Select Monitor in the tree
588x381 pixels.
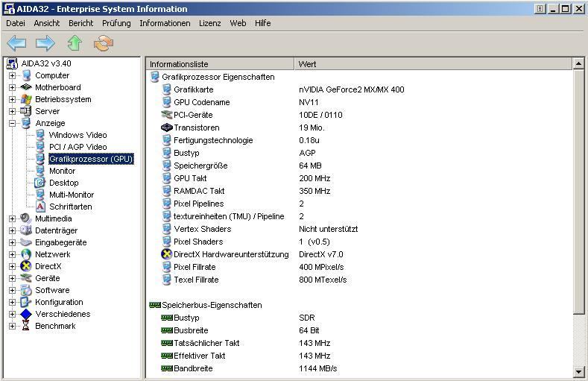(63, 171)
